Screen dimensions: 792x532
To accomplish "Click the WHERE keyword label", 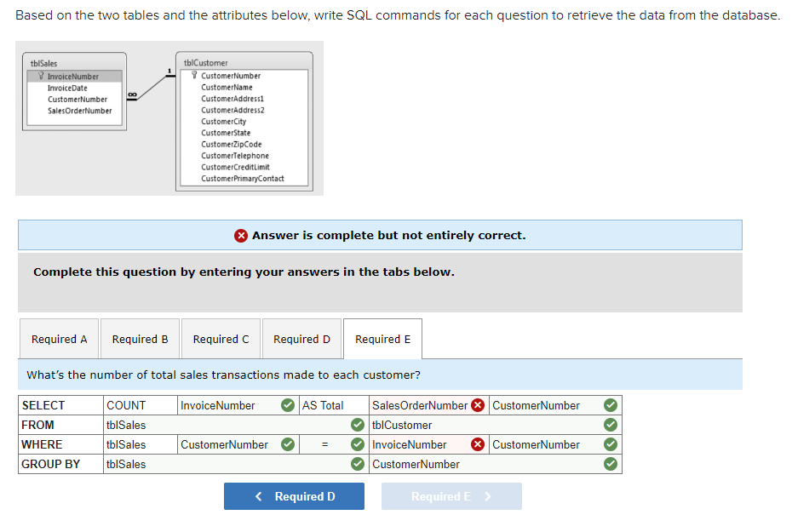I will click(42, 444).
